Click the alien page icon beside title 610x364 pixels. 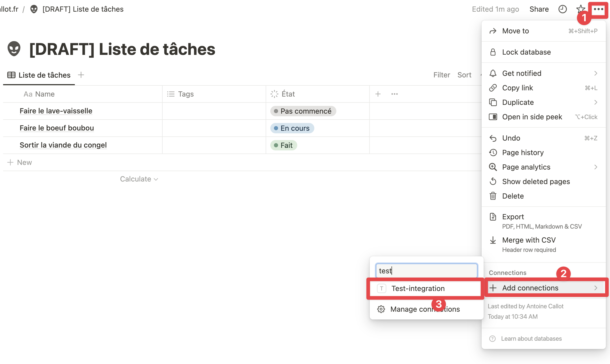click(x=14, y=49)
